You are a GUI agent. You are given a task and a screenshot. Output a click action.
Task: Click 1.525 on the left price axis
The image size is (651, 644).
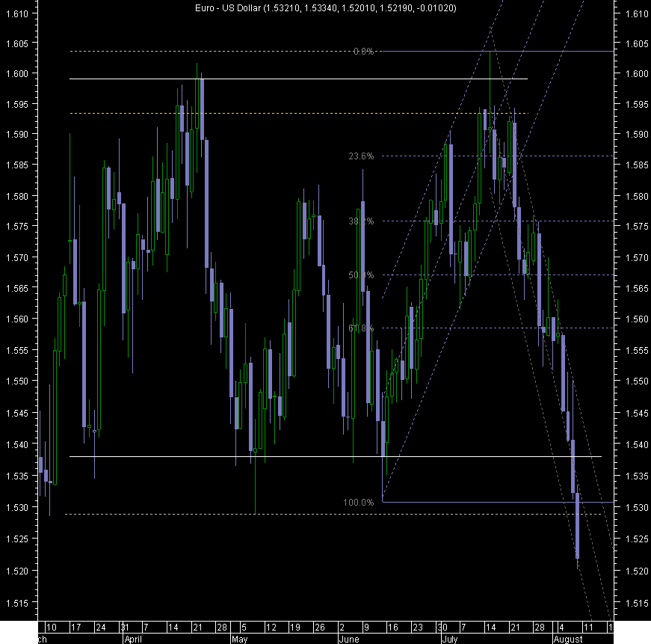[17, 539]
